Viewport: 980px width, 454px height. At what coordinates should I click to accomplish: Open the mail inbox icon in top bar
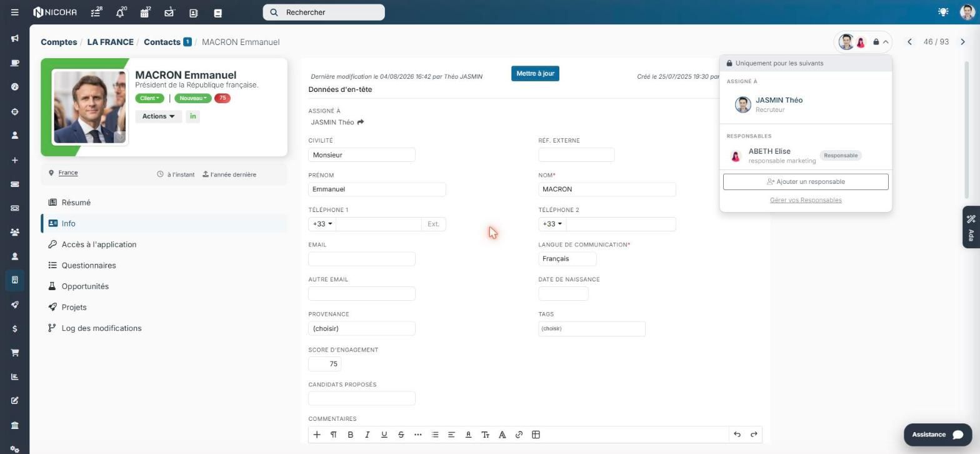point(169,13)
